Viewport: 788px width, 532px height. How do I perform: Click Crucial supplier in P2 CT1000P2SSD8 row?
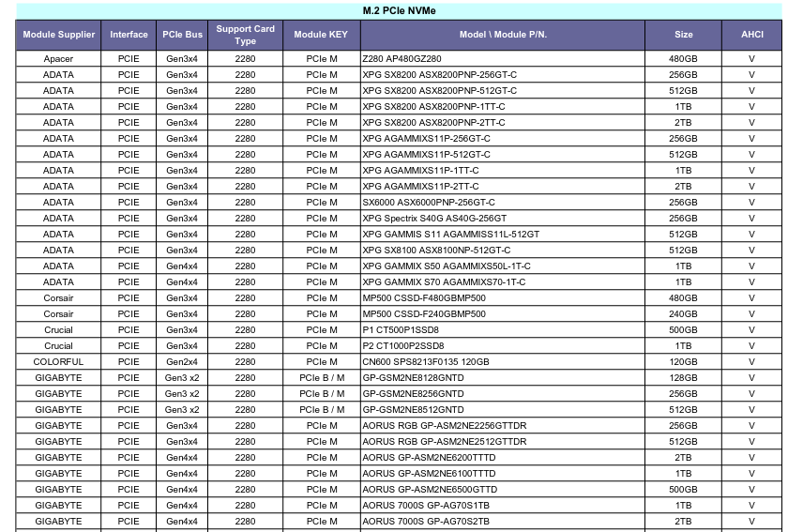point(58,346)
